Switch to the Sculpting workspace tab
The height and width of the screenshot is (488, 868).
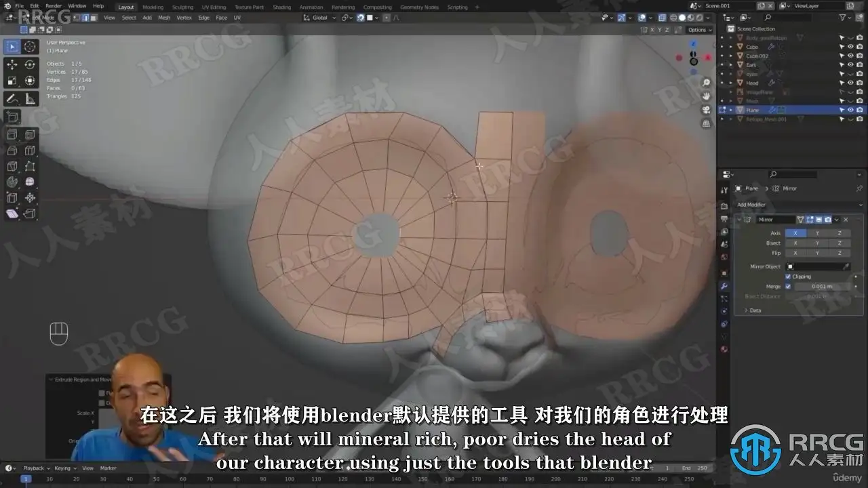click(182, 7)
